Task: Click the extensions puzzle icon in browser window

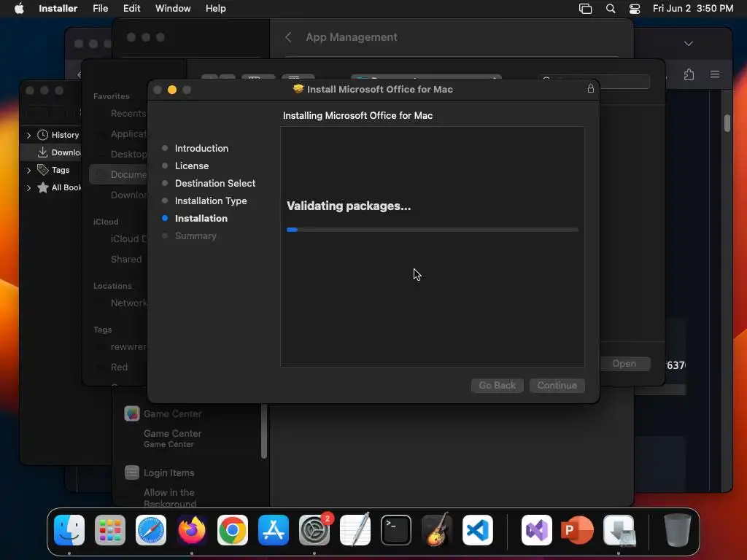Action: click(x=689, y=74)
